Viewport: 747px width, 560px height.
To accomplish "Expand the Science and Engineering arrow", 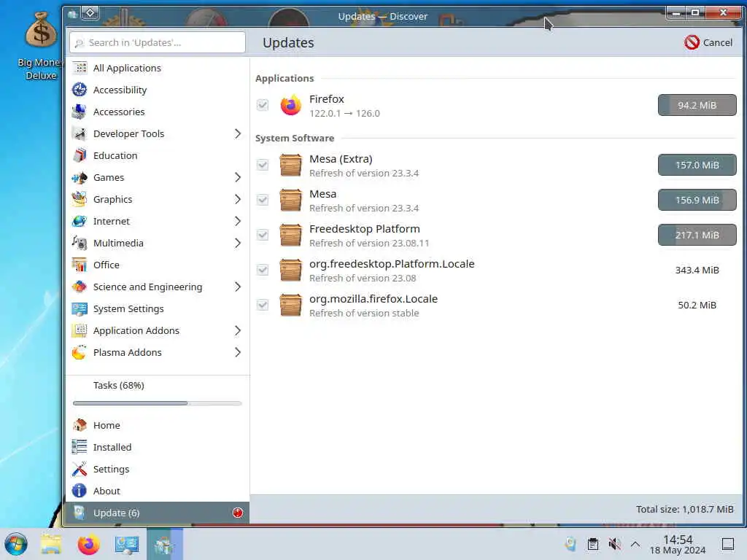I will tap(238, 287).
